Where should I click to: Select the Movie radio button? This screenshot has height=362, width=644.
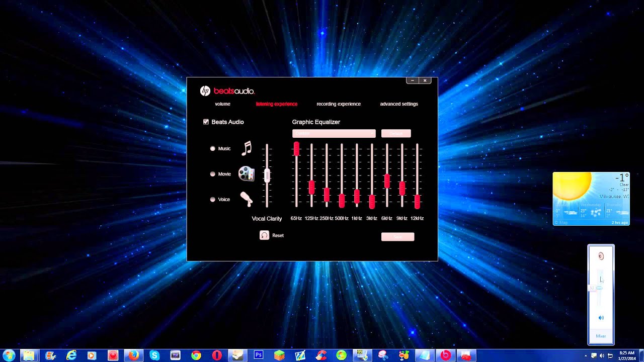(212, 174)
